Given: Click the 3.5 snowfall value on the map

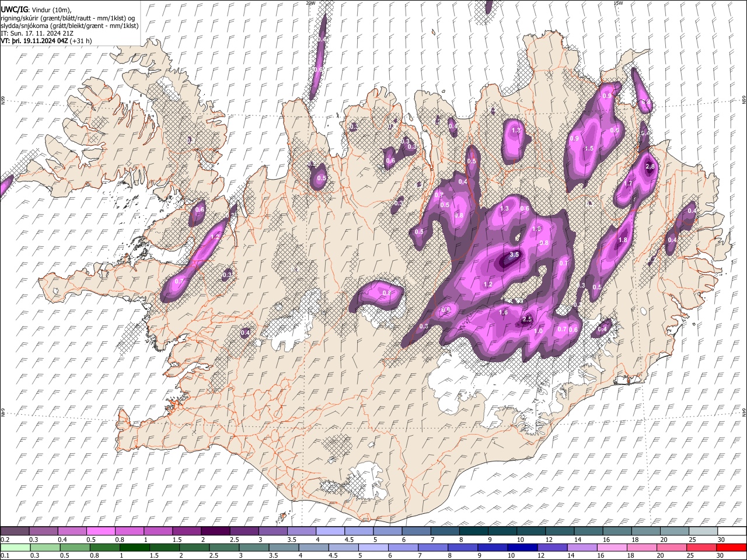Looking at the screenshot, I should (x=514, y=255).
